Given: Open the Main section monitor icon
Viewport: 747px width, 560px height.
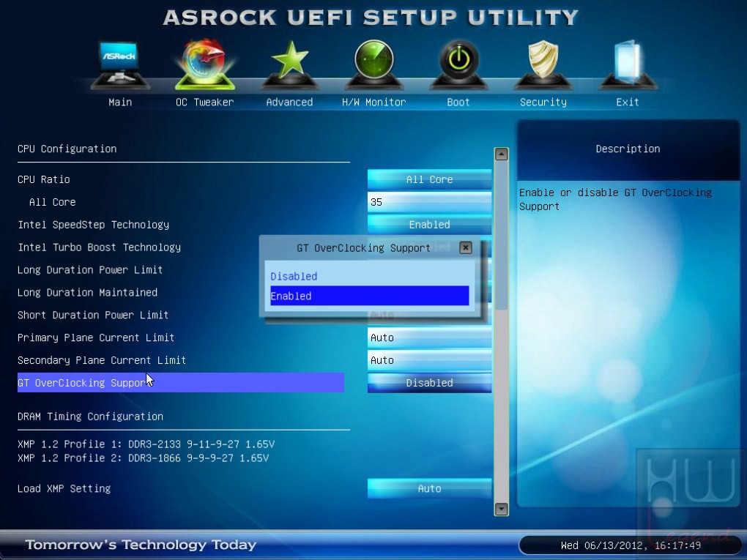Looking at the screenshot, I should [120, 64].
